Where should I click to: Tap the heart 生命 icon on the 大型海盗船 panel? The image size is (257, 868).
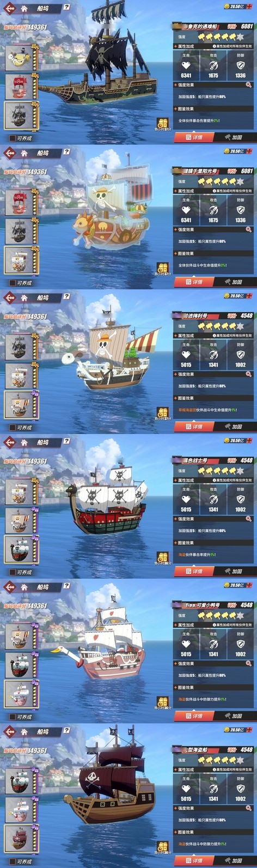coord(186,788)
